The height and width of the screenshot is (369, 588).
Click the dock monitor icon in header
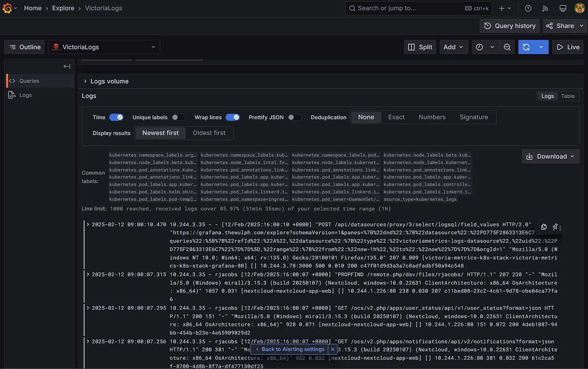click(563, 8)
